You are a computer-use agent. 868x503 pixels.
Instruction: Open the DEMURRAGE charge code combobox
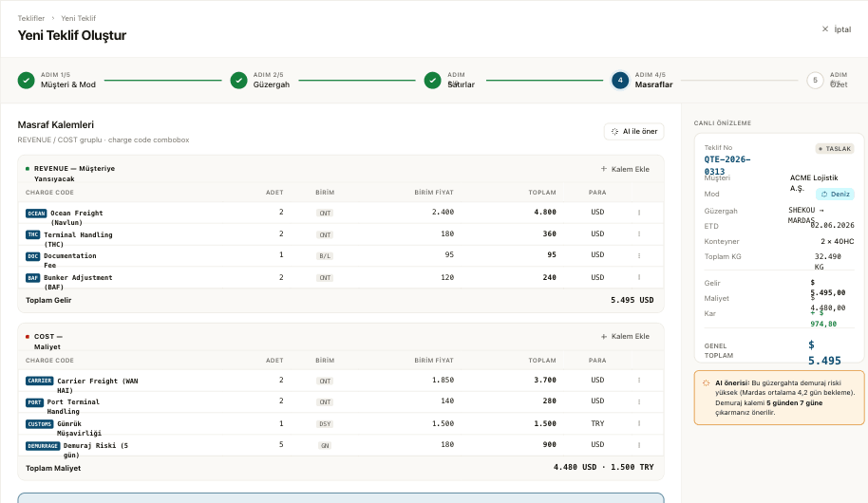(43, 445)
